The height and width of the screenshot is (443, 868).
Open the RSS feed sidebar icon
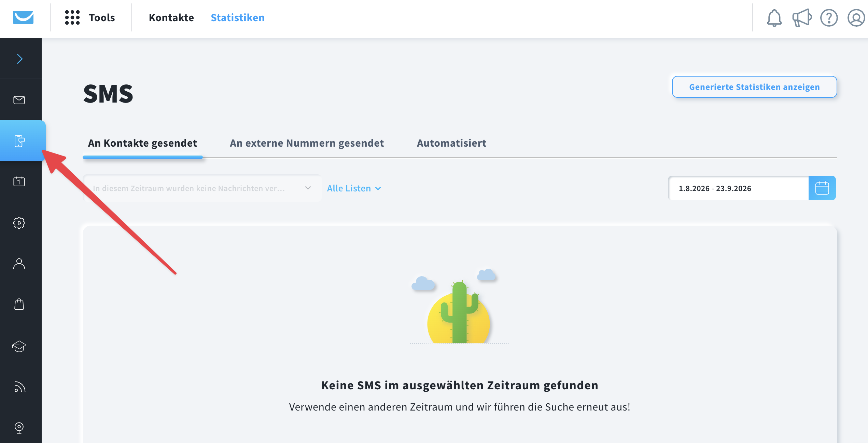(20, 387)
